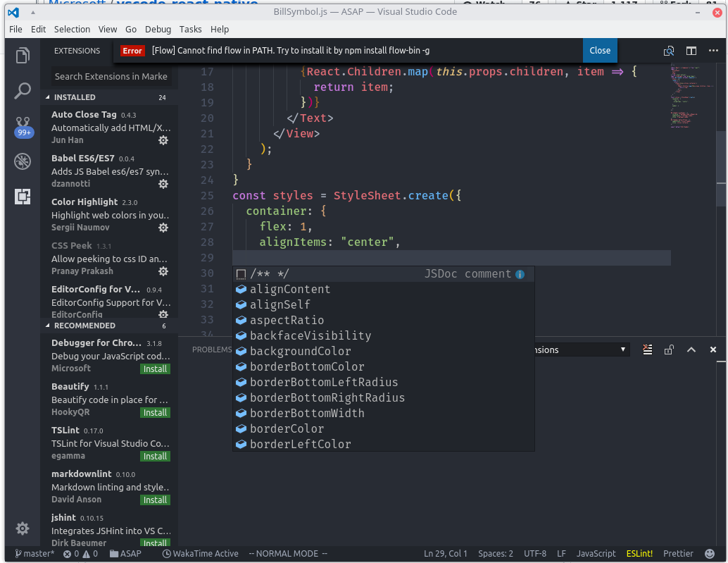Click the feedback smiley in status bar

pos(710,553)
